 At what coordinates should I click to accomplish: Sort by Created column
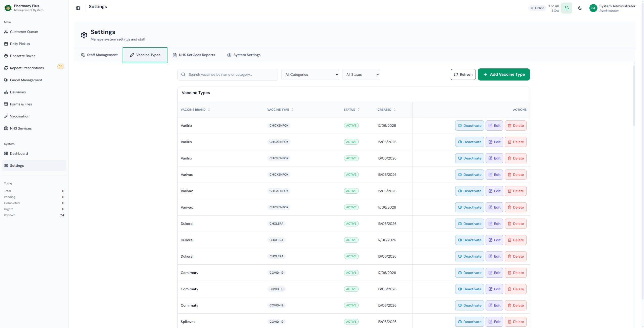coord(387,110)
